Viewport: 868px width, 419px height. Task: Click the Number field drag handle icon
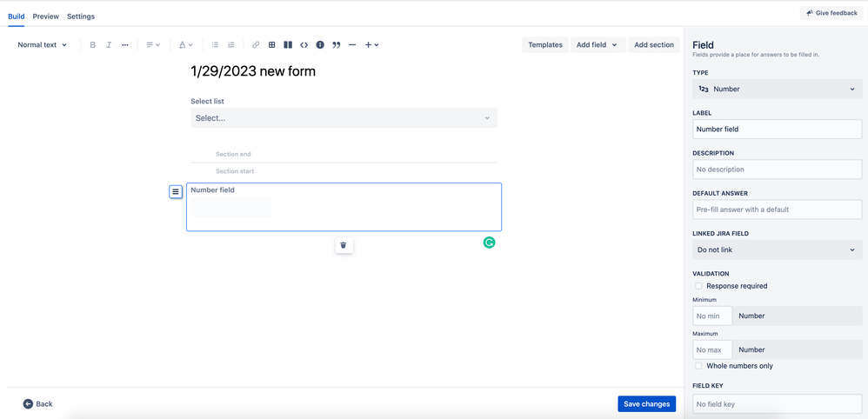click(176, 191)
